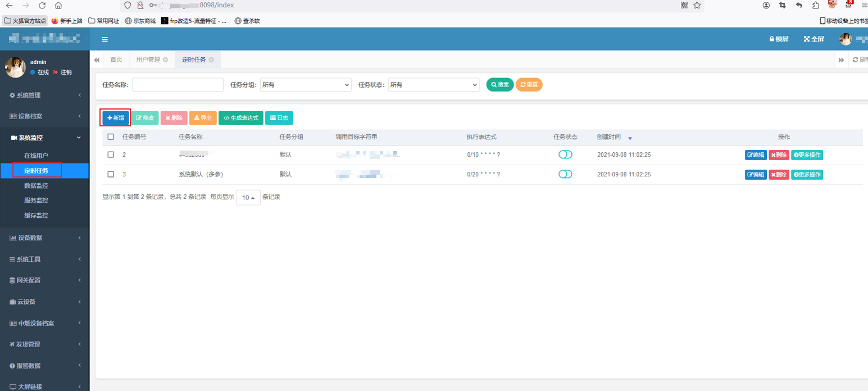Expand 设备档案 sidebar menu

[44, 116]
